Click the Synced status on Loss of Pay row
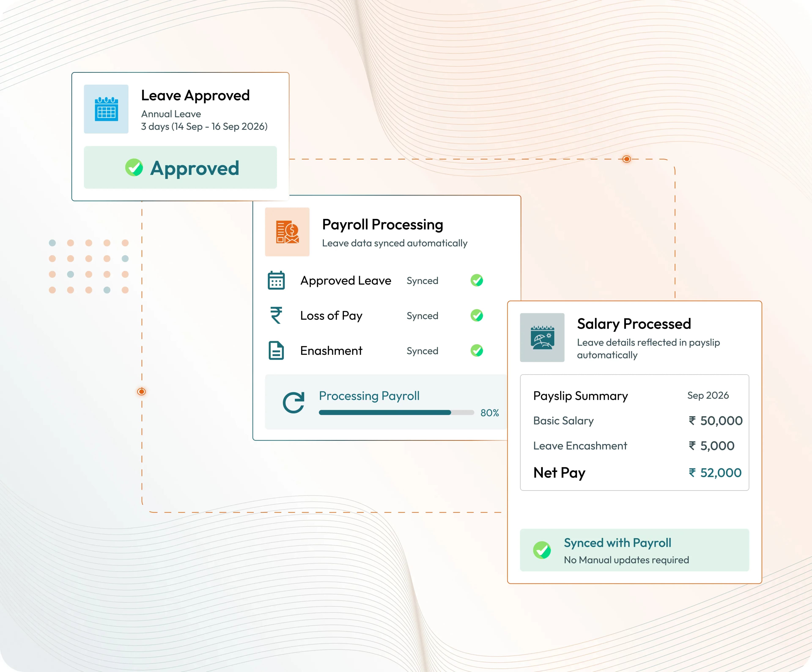 pos(422,316)
